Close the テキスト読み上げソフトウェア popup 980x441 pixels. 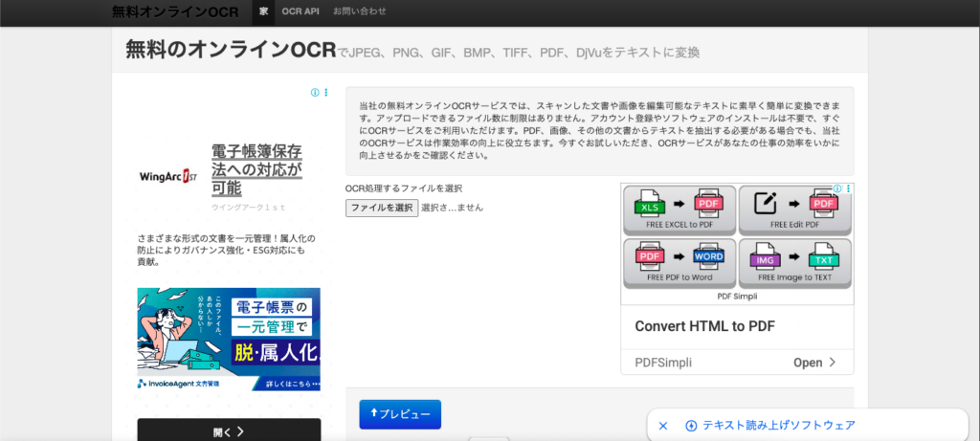pyautogui.click(x=663, y=426)
